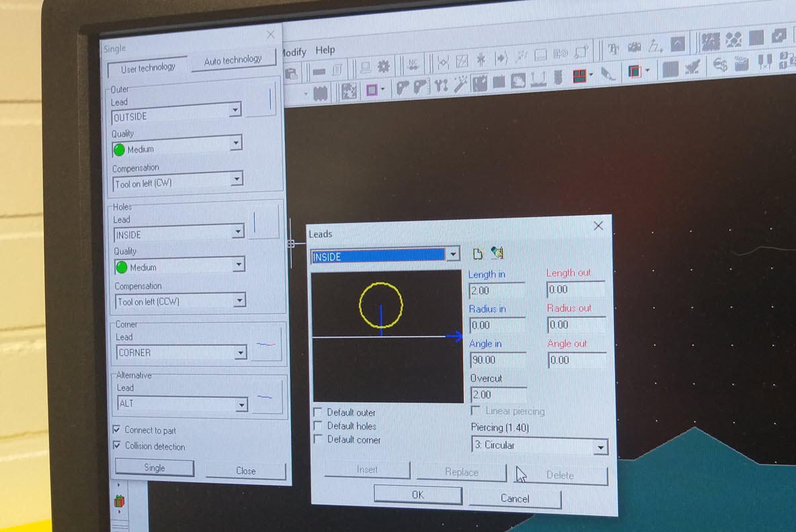This screenshot has height=532, width=796.
Task: Select the TT text tool icon
Action: point(614,49)
